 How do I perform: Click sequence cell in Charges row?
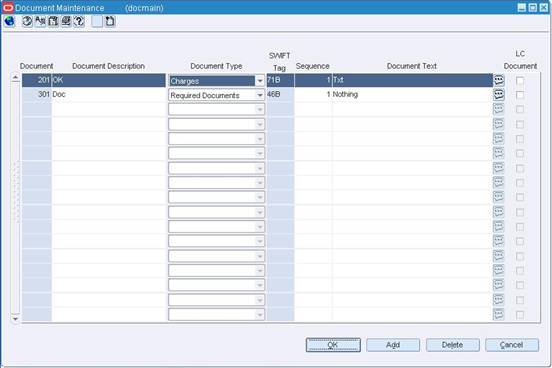click(x=313, y=80)
